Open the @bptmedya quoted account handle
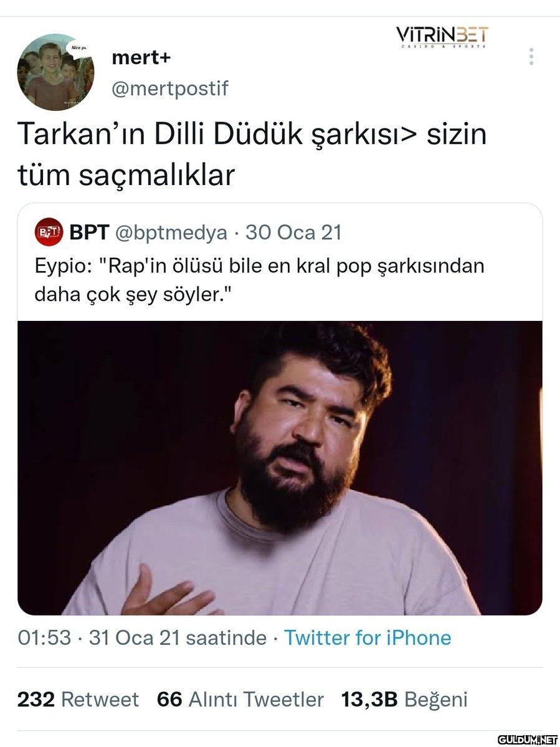 (x=171, y=232)
